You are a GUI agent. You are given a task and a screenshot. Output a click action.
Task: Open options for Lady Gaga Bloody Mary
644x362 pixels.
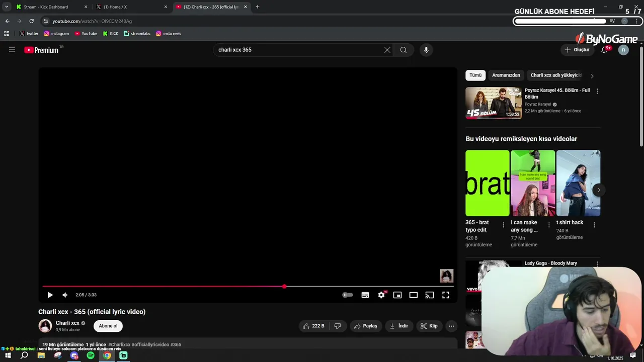598,264
